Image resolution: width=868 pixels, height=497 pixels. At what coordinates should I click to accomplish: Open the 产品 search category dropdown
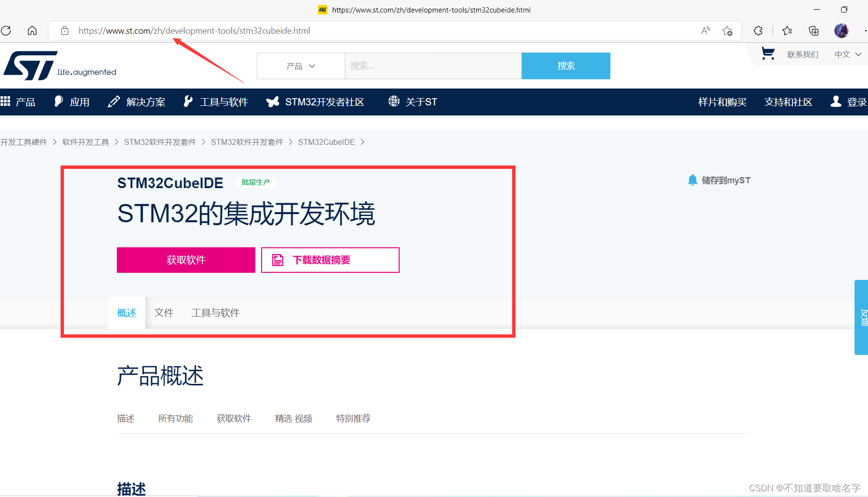tap(301, 66)
